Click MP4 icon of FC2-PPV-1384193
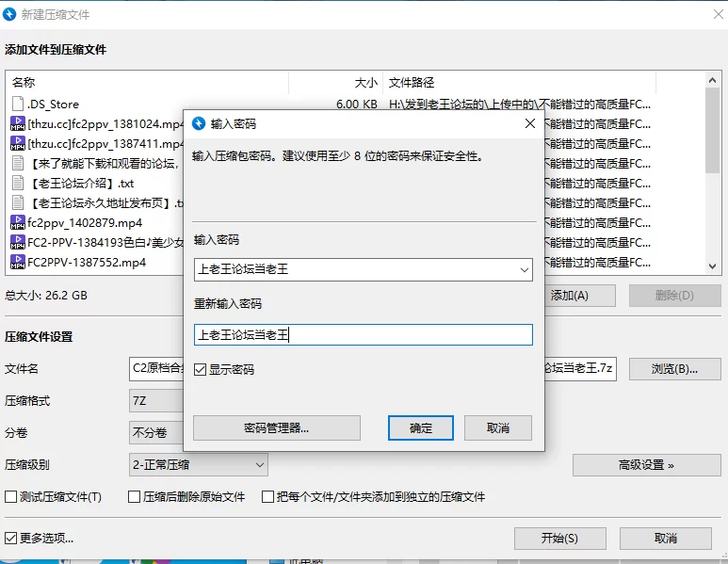The image size is (728, 564). pyautogui.click(x=18, y=242)
